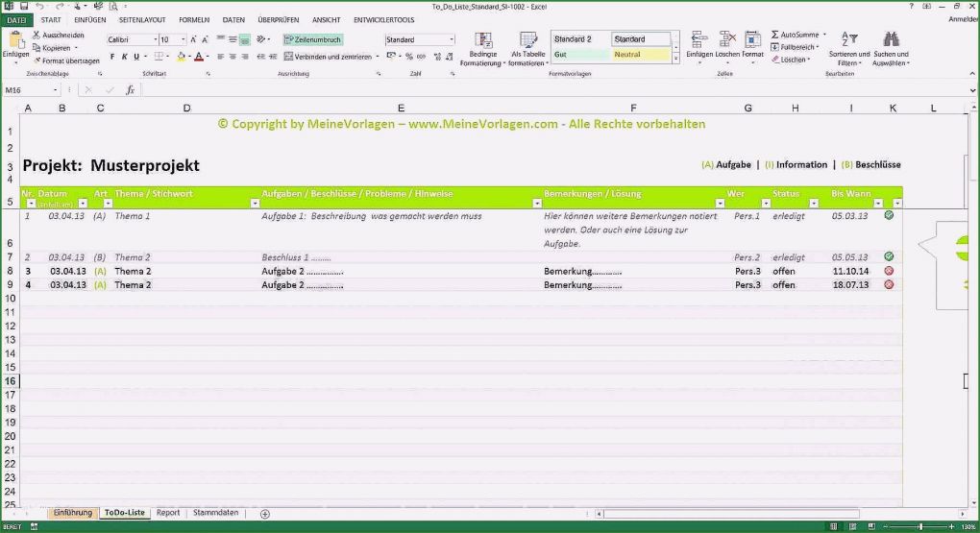
Task: Click the Ausschneiden scissors icon
Action: (x=37, y=35)
